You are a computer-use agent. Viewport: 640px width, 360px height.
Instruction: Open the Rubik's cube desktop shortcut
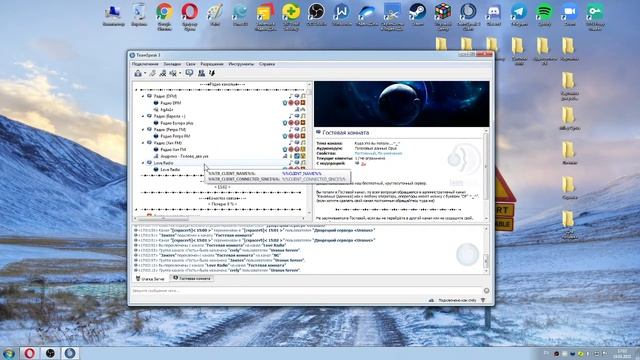(443, 16)
